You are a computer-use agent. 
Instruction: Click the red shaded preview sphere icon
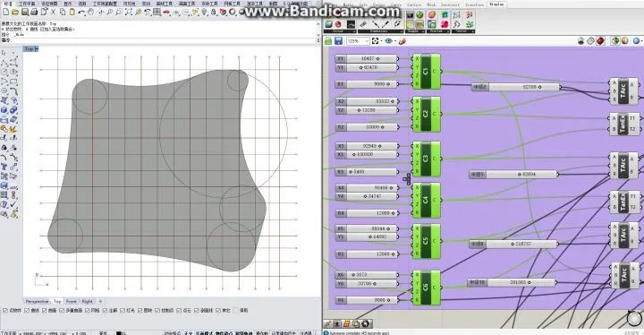click(600, 40)
